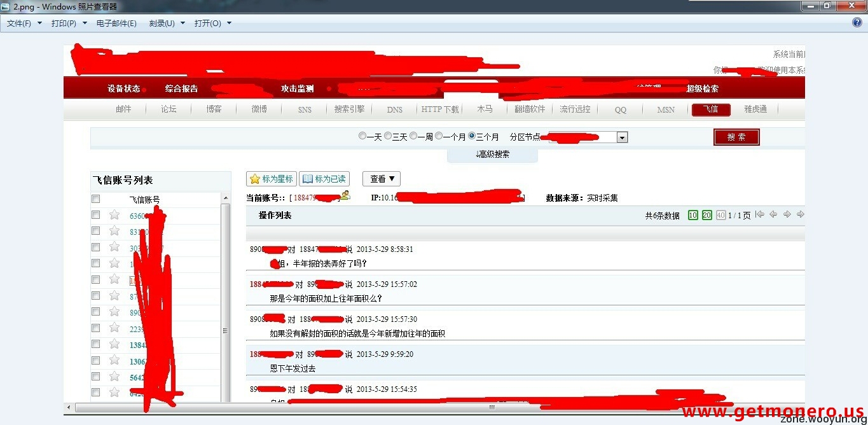Click the bottom horizontal scrollbar thumb

coord(492,407)
